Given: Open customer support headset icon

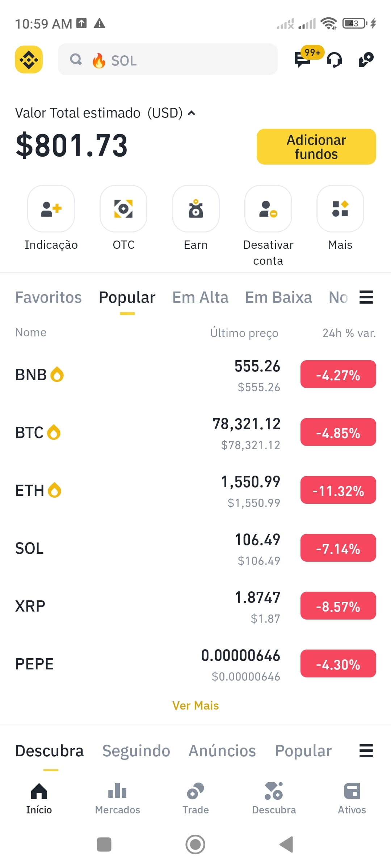Looking at the screenshot, I should click(x=334, y=60).
